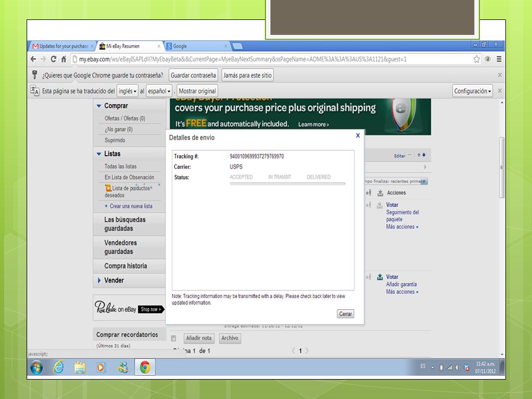Click Jamás para este sitio button

(247, 75)
